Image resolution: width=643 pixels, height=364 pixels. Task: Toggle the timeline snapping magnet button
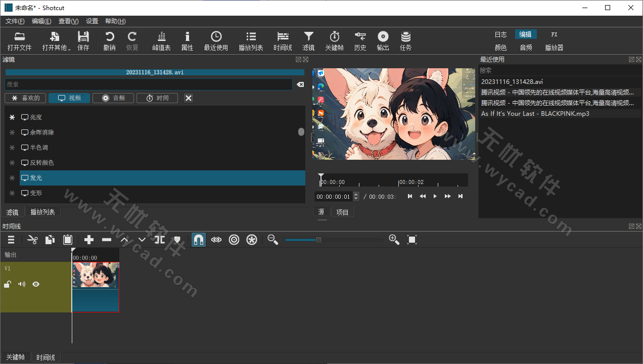tap(199, 240)
